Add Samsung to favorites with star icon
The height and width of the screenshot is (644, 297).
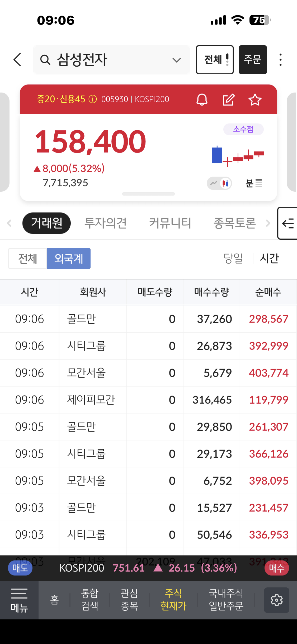point(255,100)
